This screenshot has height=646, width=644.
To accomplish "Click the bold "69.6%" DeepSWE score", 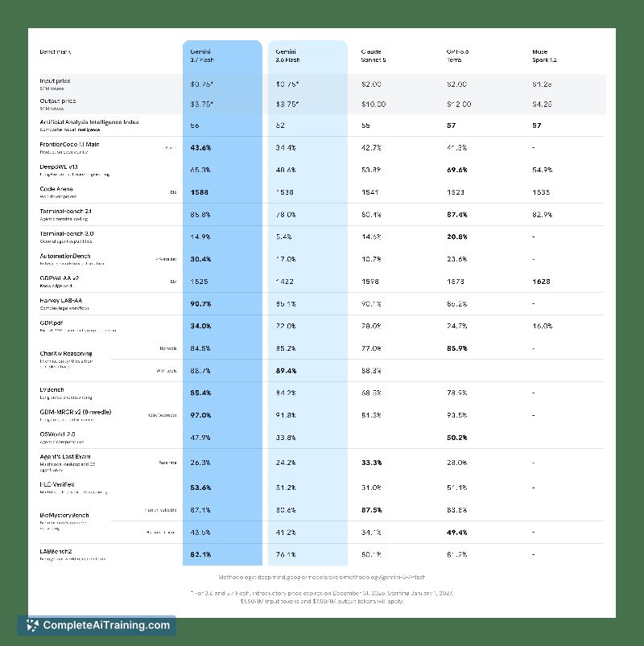I will pos(456,170).
